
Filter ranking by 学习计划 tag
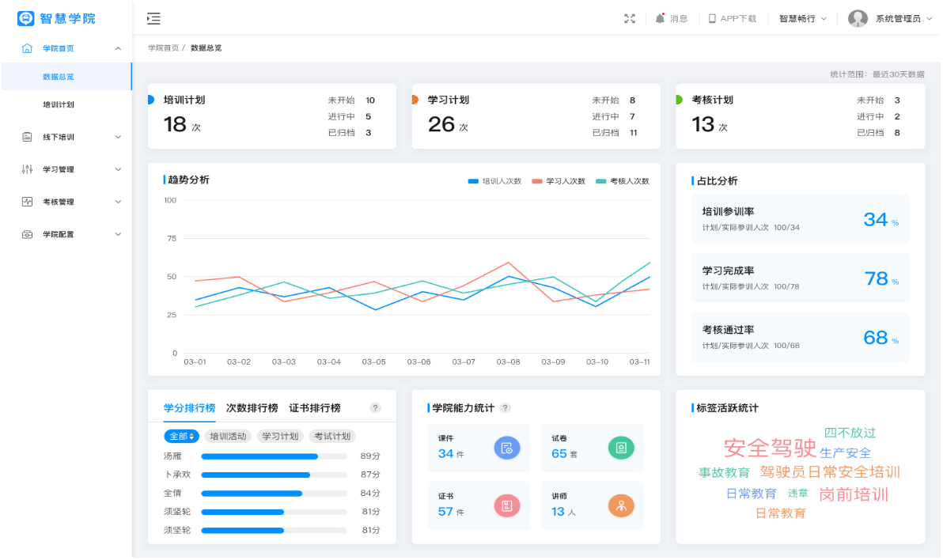point(280,437)
